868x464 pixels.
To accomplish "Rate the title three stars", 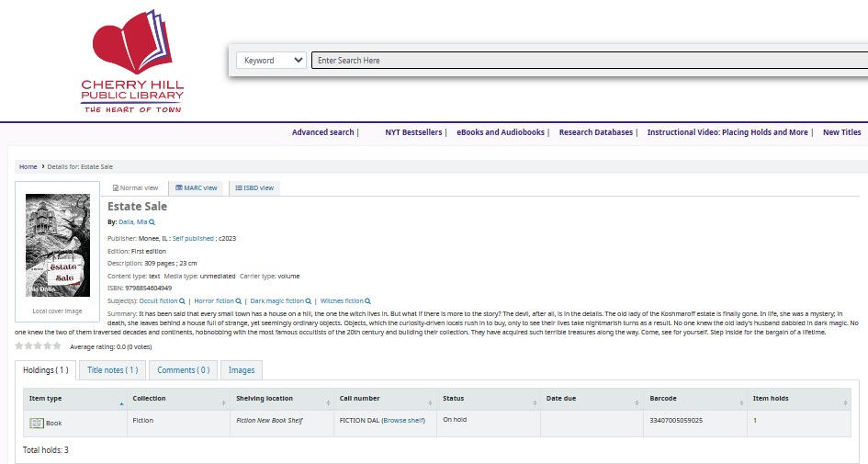I will tap(39, 346).
